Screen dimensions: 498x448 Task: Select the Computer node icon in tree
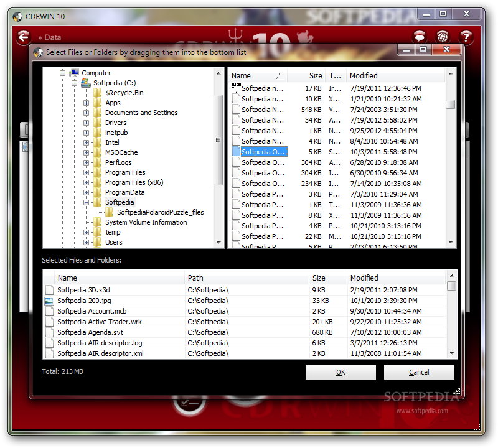click(75, 73)
